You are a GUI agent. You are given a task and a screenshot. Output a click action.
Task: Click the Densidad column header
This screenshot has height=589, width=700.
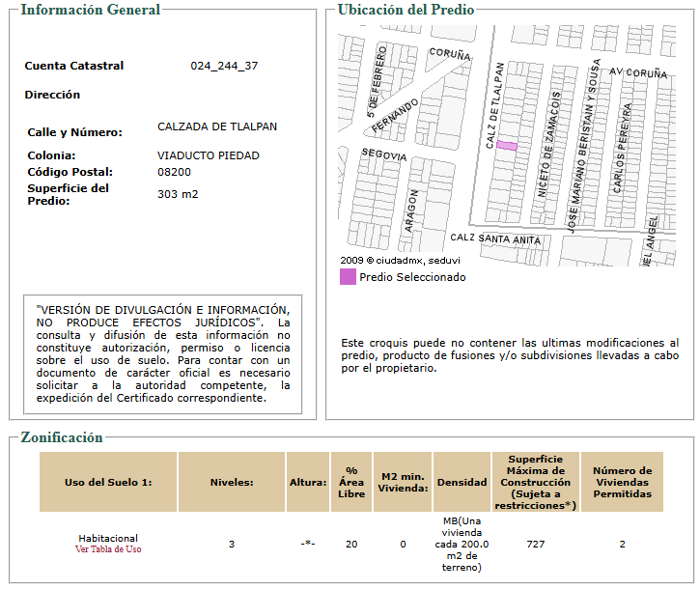tap(462, 482)
